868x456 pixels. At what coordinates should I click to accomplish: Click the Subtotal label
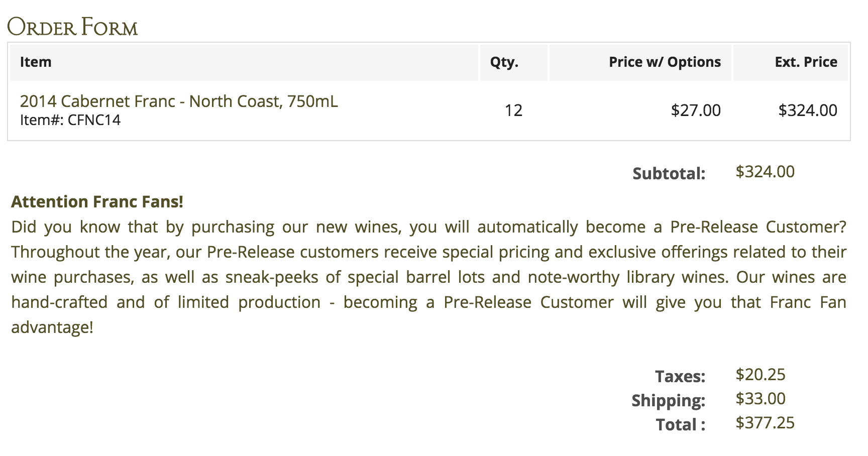coord(669,173)
